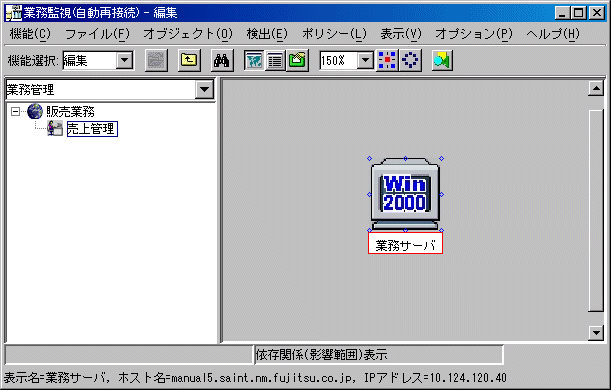The width and height of the screenshot is (611, 390).
Task: Click the person icon beside 売上管理
Action: pyautogui.click(x=55, y=128)
